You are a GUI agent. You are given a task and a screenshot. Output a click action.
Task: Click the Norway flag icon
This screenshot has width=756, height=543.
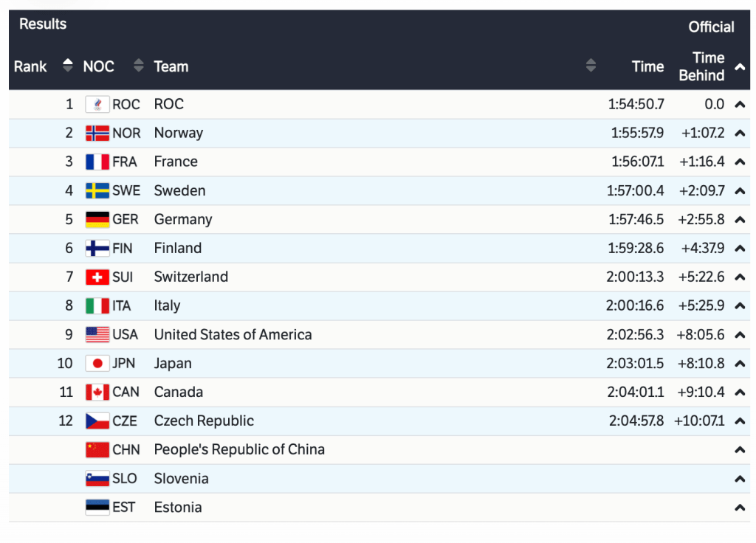click(97, 134)
